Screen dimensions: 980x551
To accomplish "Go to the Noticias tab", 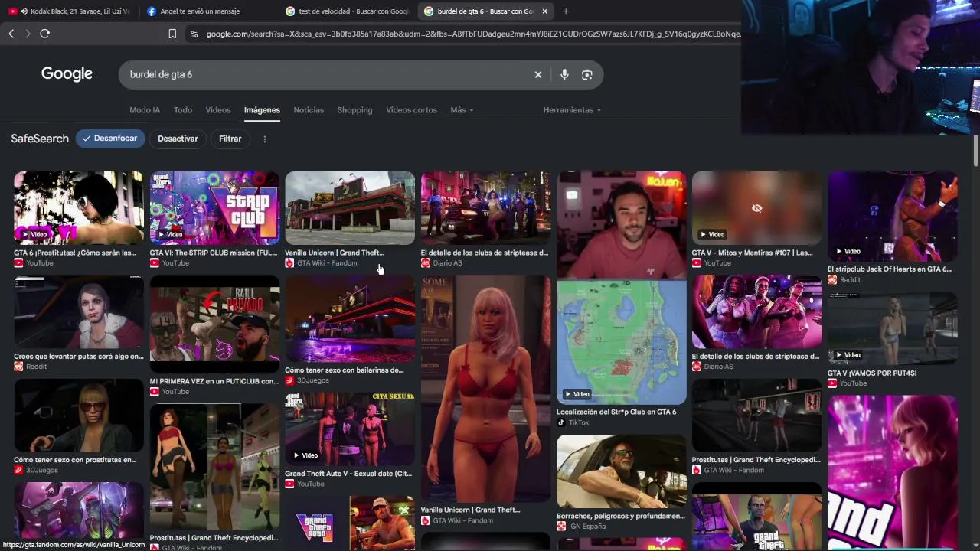I will coord(309,110).
